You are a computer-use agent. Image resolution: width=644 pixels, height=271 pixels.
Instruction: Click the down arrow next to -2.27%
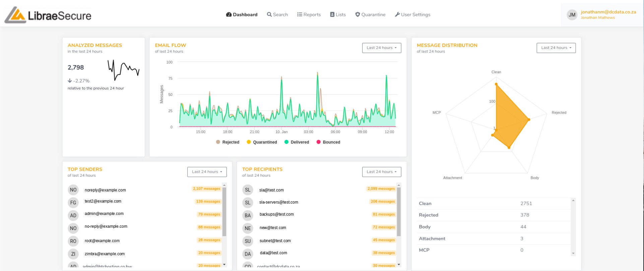70,80
